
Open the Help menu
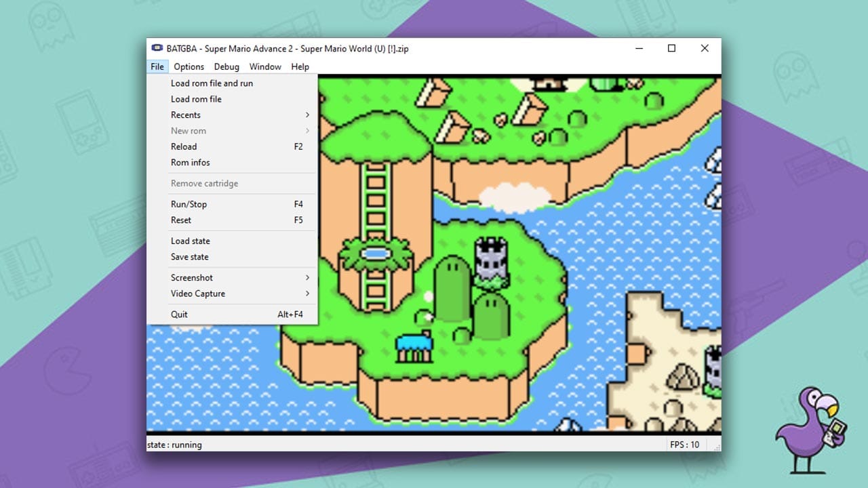pos(300,66)
